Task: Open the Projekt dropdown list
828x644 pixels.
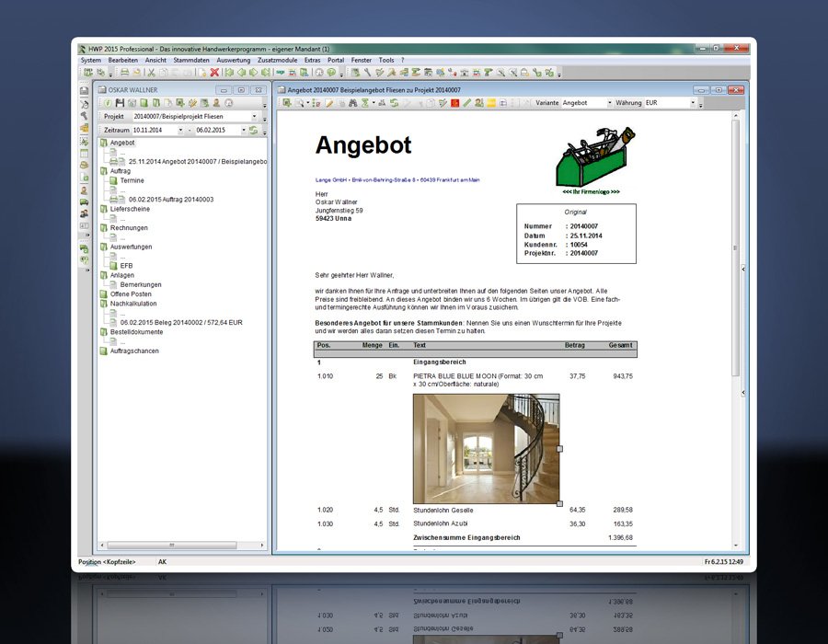Action: (x=255, y=116)
